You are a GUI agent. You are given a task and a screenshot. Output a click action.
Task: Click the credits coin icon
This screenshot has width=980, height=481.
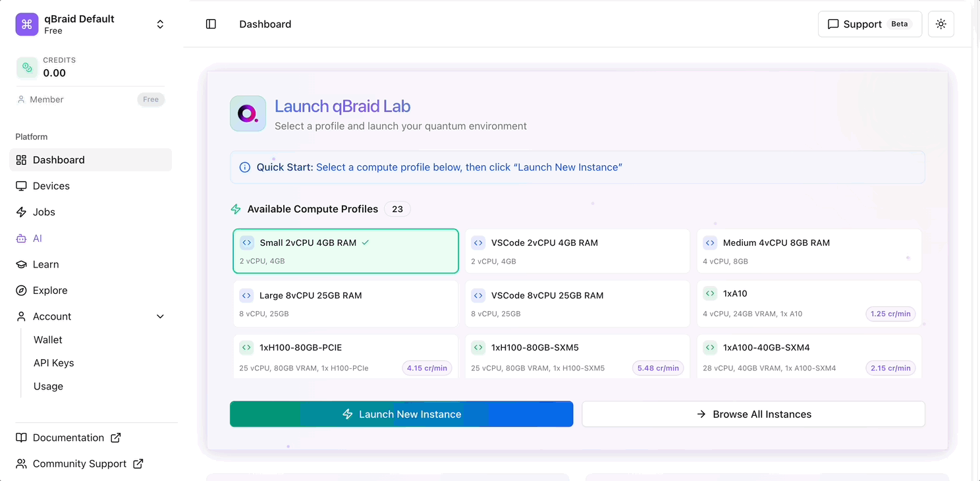point(27,67)
